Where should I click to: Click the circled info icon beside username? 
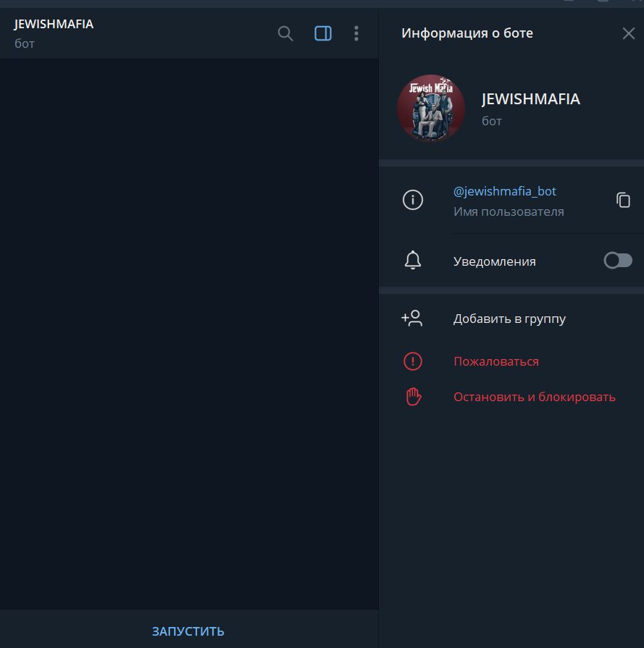tap(413, 201)
